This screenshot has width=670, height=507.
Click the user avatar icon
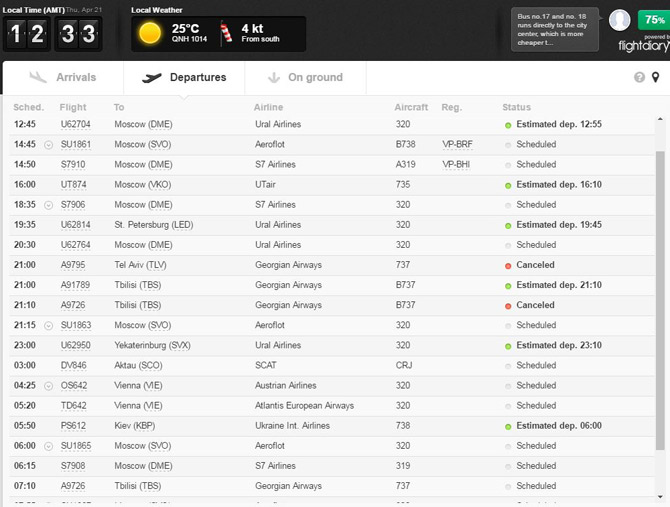[619, 20]
